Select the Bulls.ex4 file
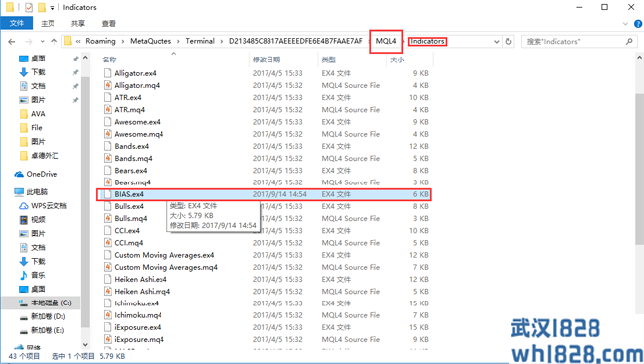This screenshot has width=644, height=364. pyautogui.click(x=129, y=206)
